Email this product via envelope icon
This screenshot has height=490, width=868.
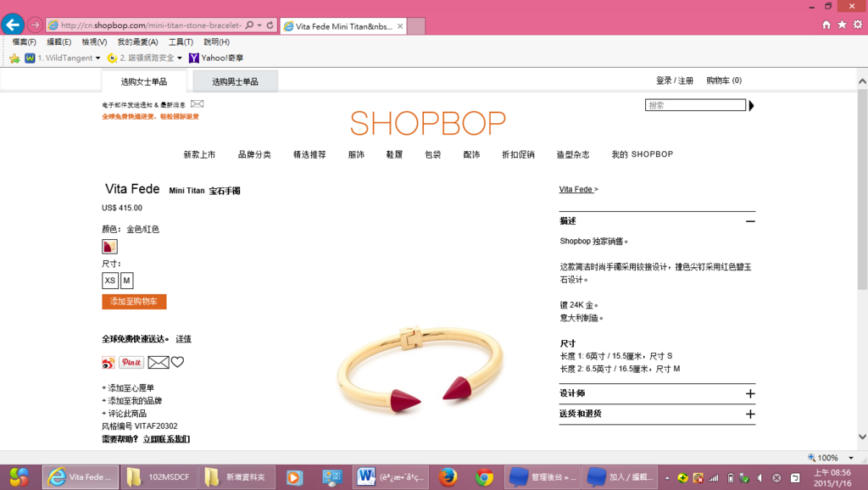click(159, 362)
